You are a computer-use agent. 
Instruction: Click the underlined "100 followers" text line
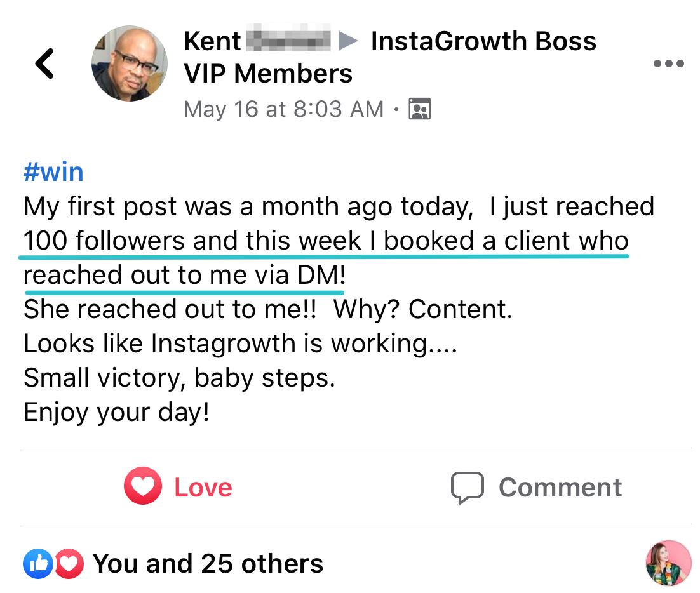tap(325, 241)
